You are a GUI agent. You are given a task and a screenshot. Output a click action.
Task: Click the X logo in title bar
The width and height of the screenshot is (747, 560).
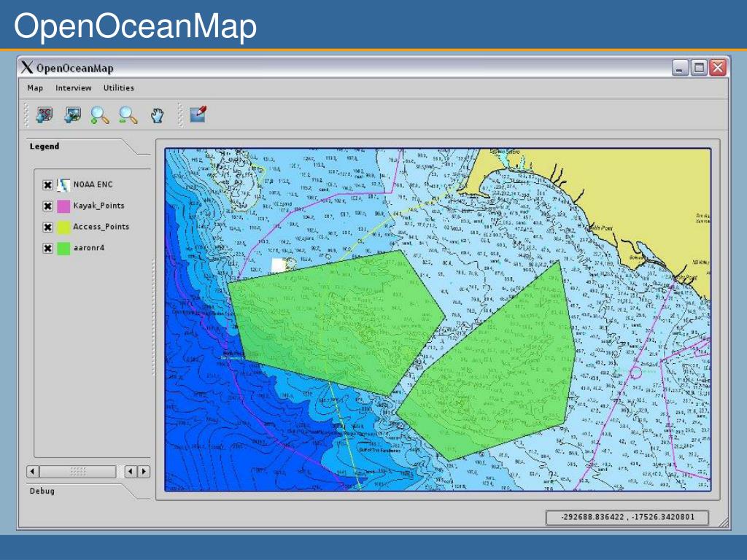[x=27, y=68]
